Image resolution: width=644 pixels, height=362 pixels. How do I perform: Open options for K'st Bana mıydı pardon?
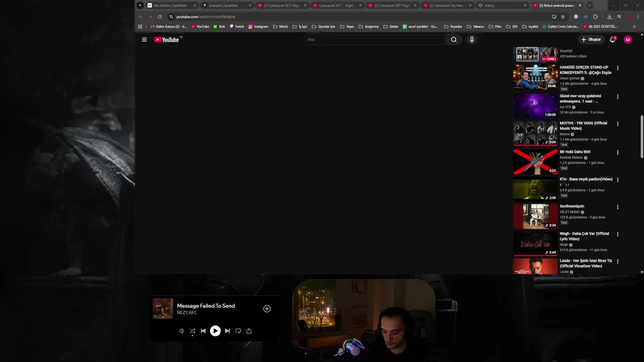pos(618,179)
